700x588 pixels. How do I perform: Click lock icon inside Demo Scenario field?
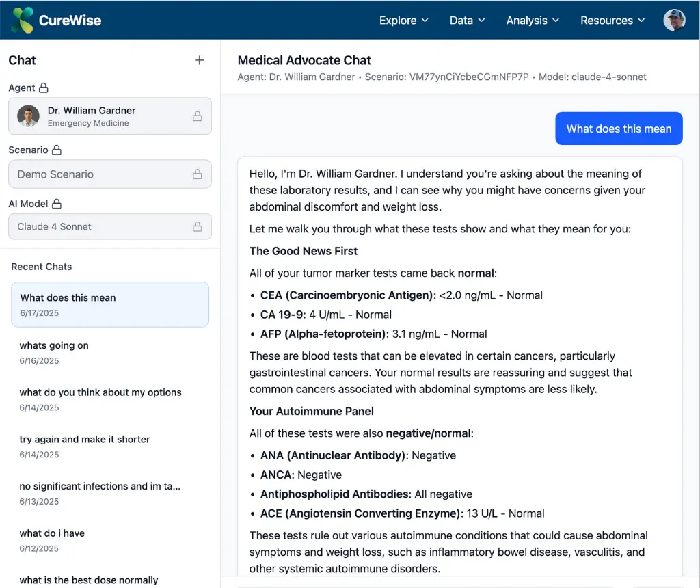coord(197,174)
